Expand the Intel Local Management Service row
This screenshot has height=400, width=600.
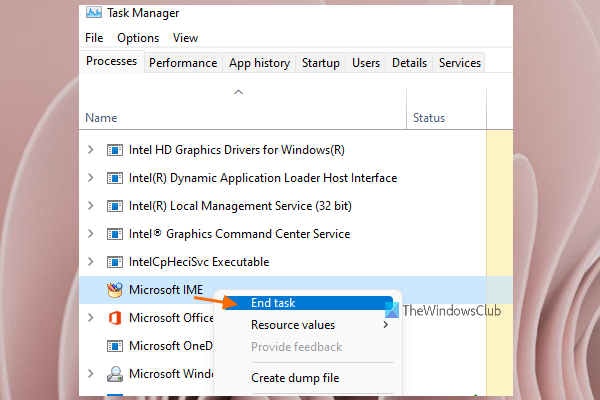pyautogui.click(x=91, y=206)
